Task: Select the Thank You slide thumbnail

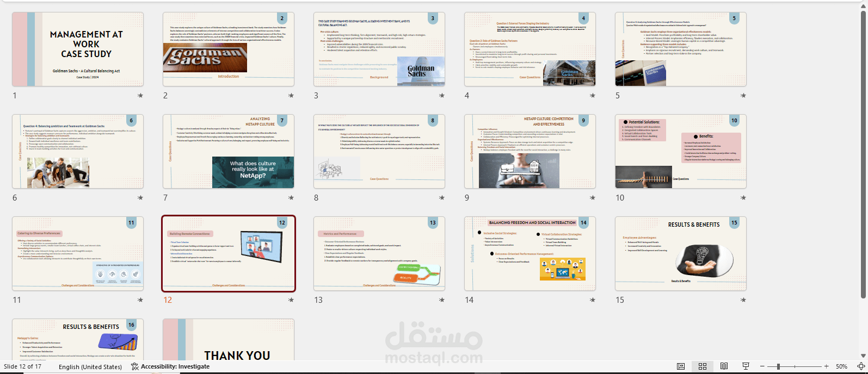Action: (x=229, y=339)
